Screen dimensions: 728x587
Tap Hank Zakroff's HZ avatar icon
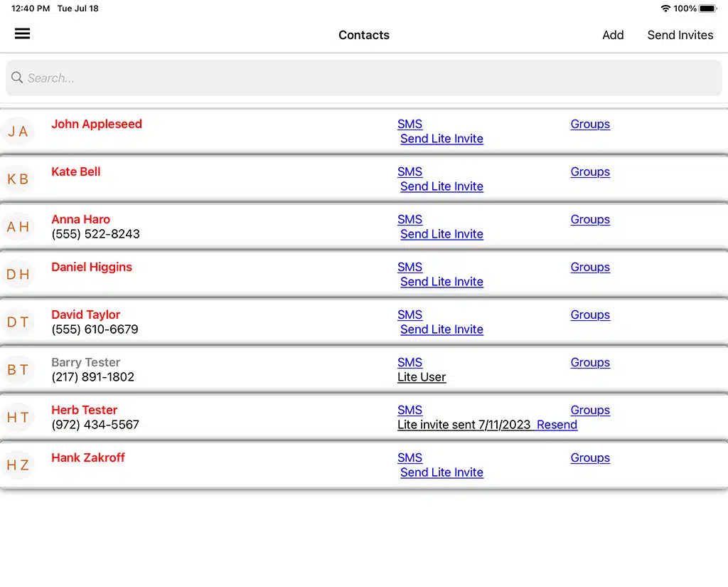[x=18, y=465]
